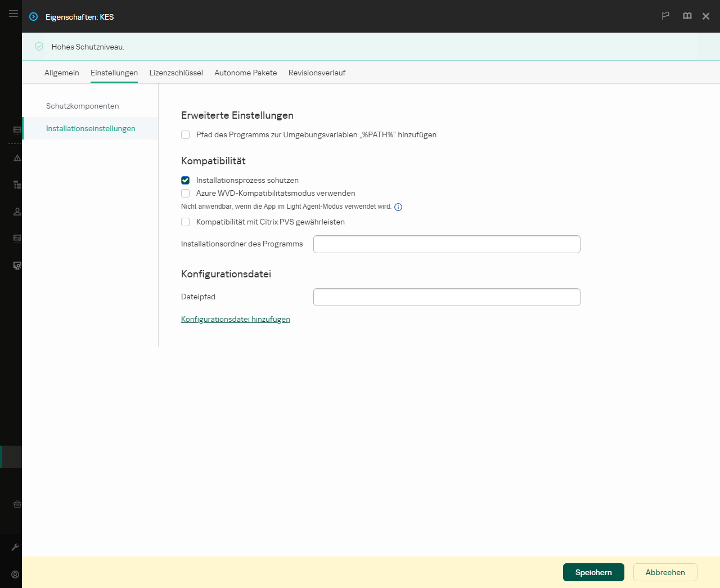Open the alerts triangle icon in the sidebar

[x=17, y=158]
